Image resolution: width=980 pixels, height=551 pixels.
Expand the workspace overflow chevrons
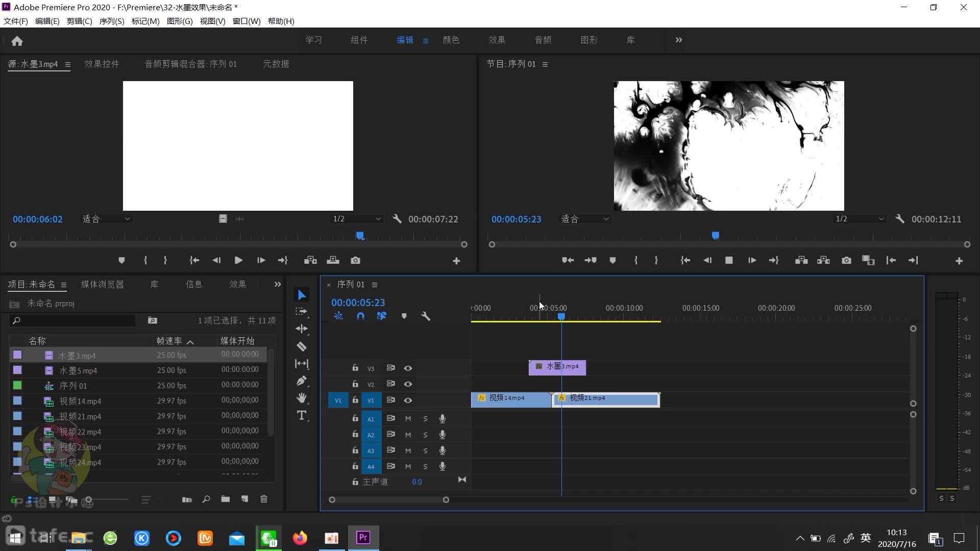678,40
